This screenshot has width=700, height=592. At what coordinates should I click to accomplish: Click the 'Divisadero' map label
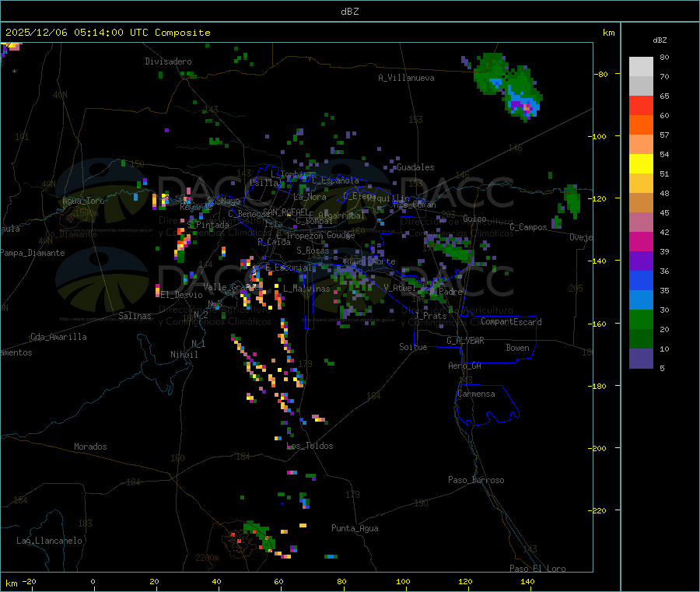point(168,61)
